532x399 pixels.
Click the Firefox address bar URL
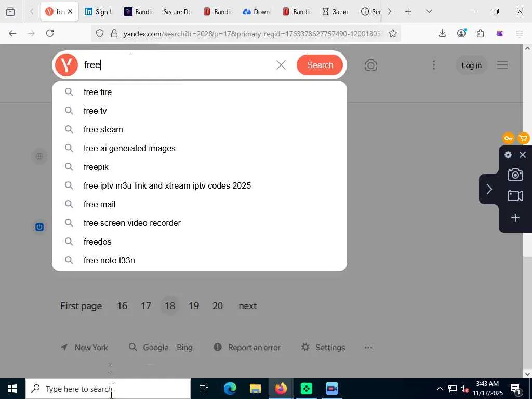coord(253,34)
